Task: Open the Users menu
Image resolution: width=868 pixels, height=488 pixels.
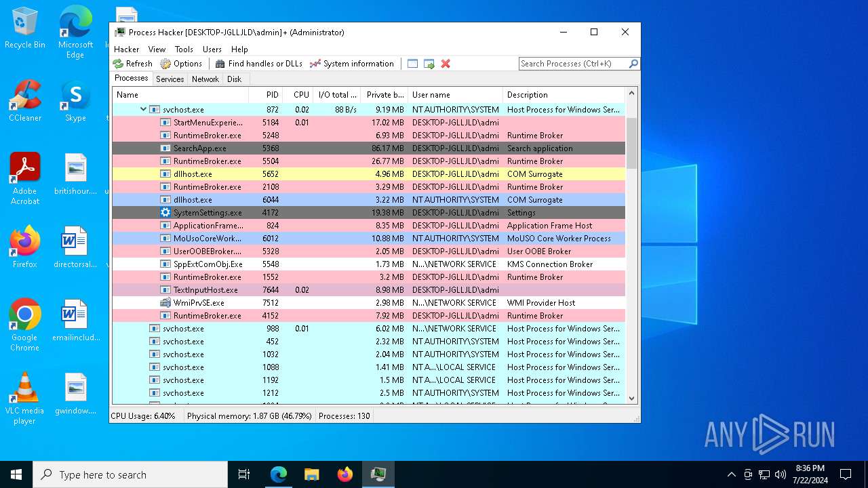Action: tap(212, 49)
